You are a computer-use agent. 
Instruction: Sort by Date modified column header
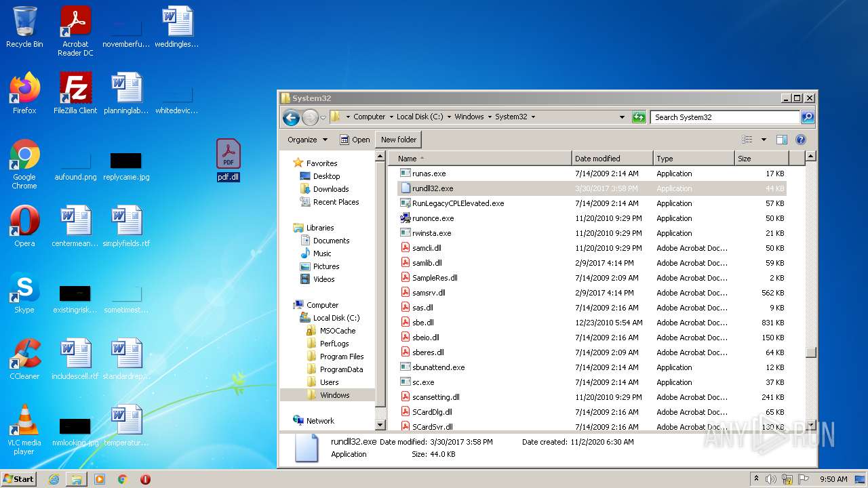point(612,159)
